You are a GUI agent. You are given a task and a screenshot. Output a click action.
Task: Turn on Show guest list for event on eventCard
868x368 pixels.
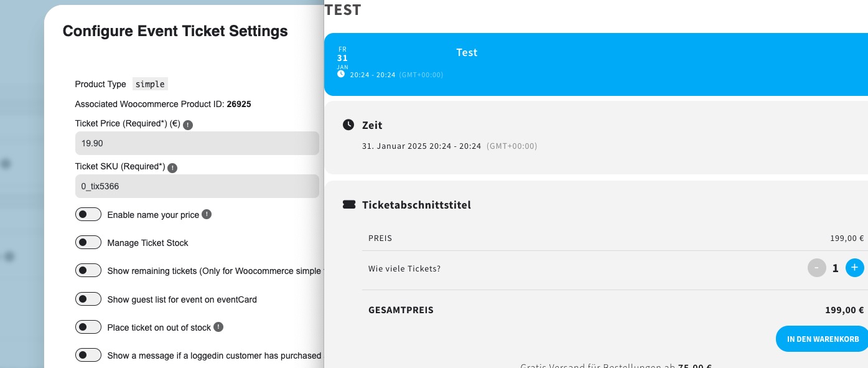pyautogui.click(x=88, y=299)
